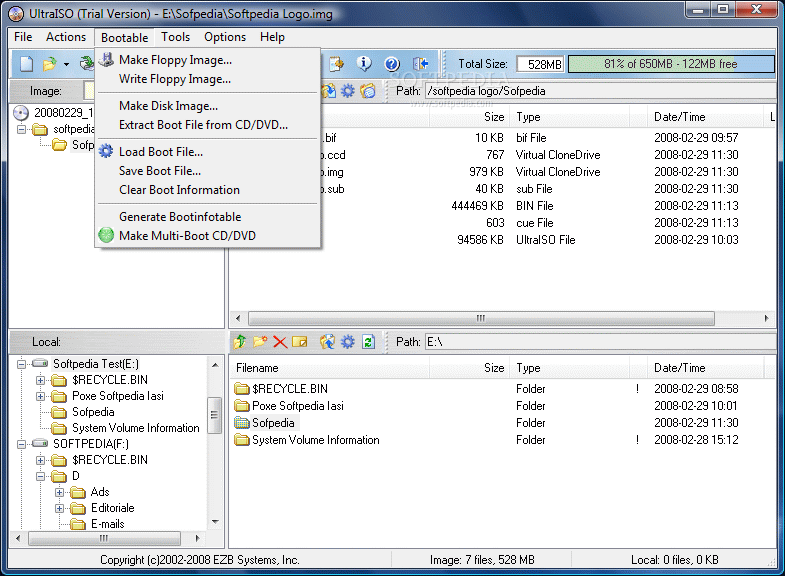Screen dimensions: 785x576
Task: Click the image list horizontal scrollbar thumb
Action: coord(481,318)
